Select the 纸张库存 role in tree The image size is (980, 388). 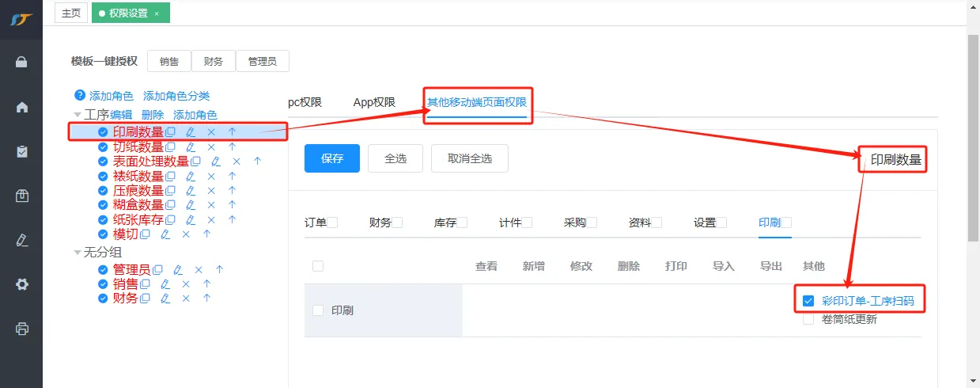[x=138, y=220]
